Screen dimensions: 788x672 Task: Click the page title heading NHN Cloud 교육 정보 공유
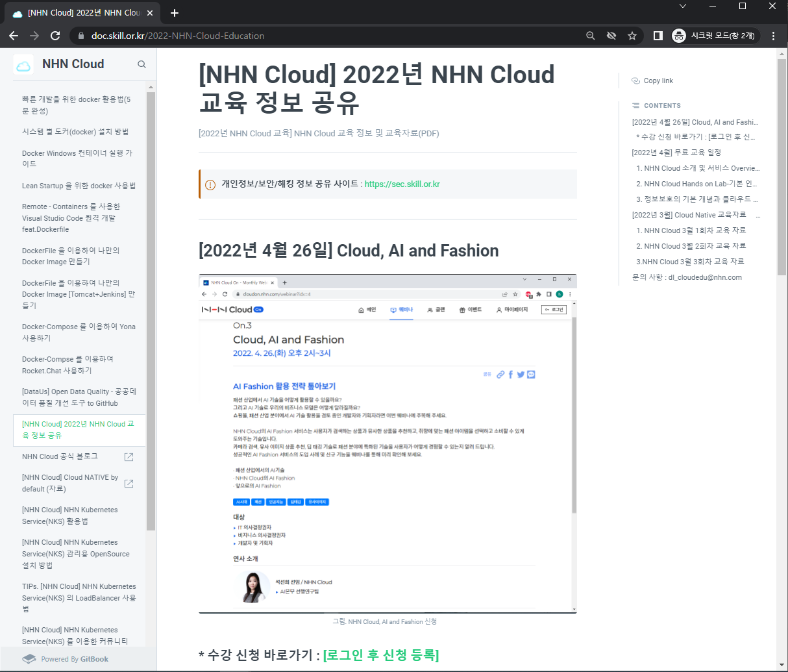tap(376, 88)
